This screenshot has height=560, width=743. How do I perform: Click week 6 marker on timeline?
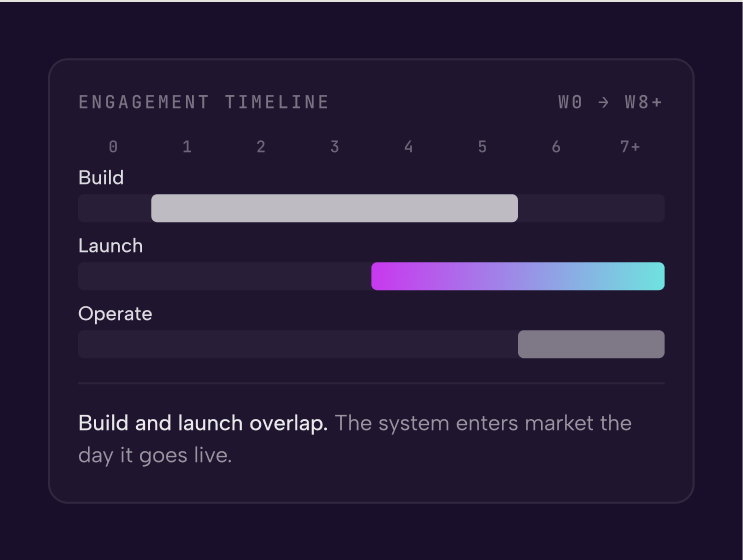(x=556, y=147)
